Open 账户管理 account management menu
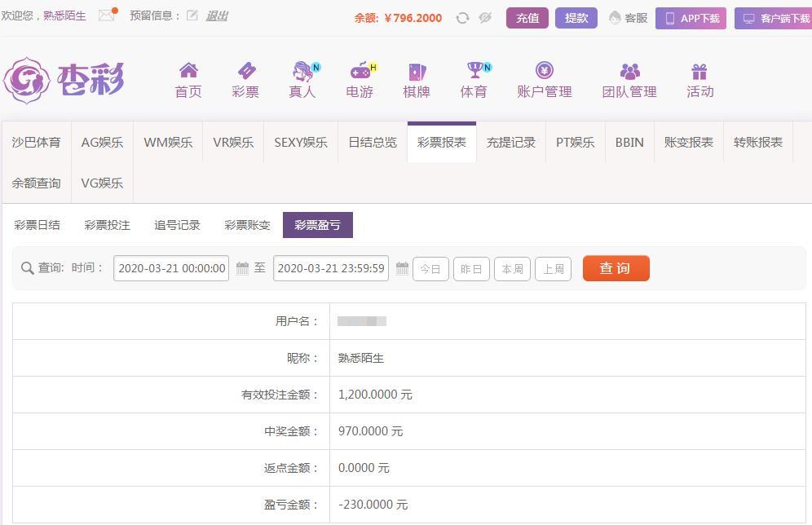This screenshot has width=812, height=525. click(544, 80)
